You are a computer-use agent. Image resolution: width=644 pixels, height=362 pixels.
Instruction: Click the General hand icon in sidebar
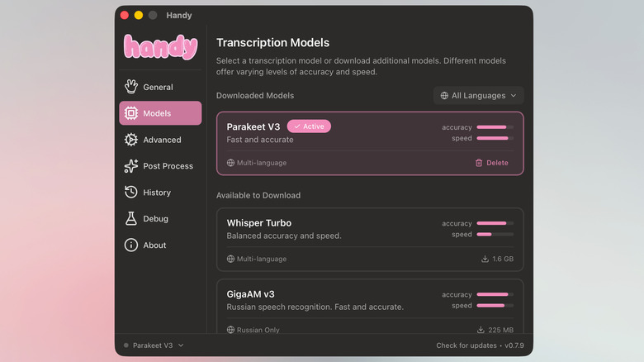point(131,87)
